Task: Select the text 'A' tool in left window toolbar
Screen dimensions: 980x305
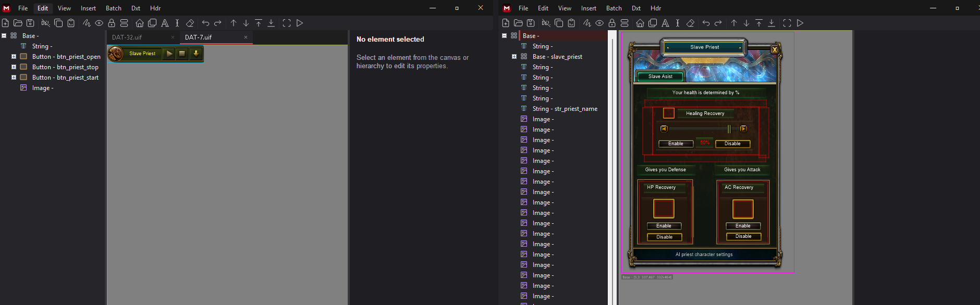Action: [165, 23]
